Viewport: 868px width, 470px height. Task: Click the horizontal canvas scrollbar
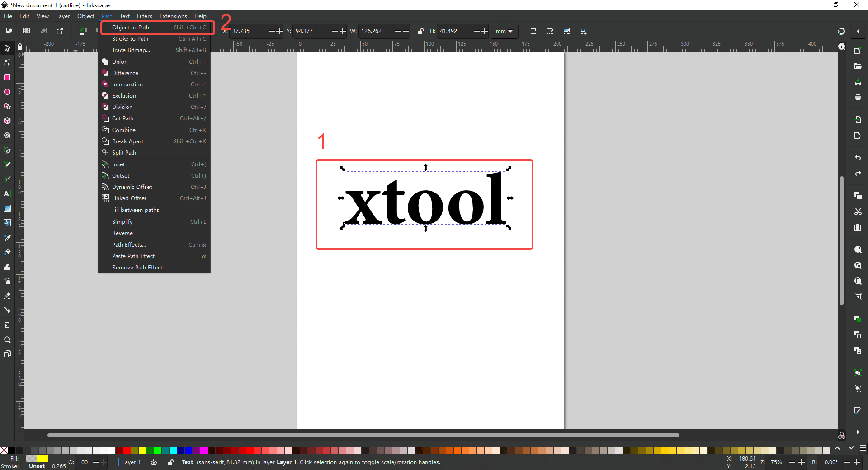pos(363,435)
